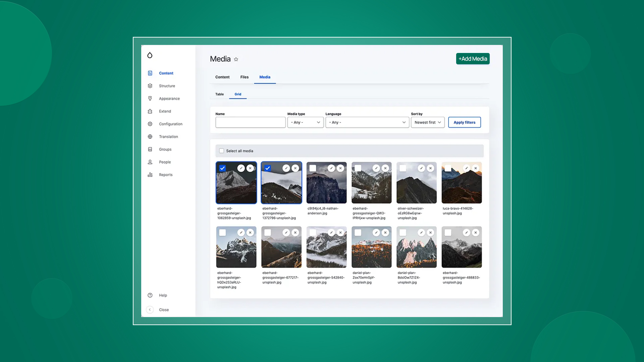Open the Language dropdown
This screenshot has height=362, width=644.
click(x=367, y=122)
